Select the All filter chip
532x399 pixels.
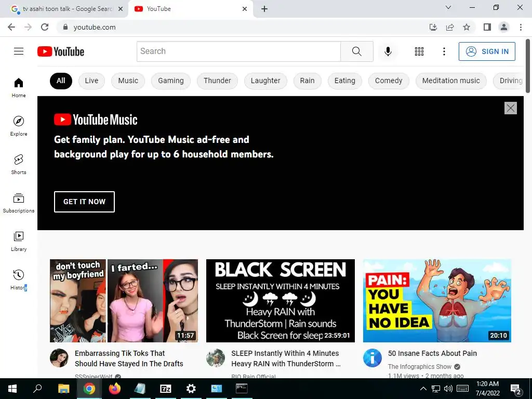pos(61,81)
